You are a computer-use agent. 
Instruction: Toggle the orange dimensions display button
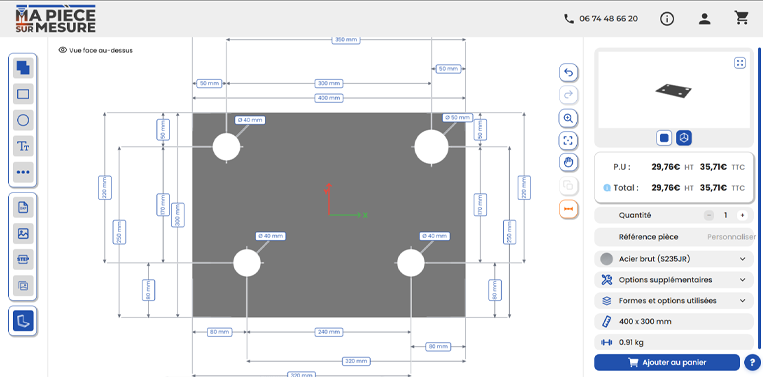click(568, 209)
